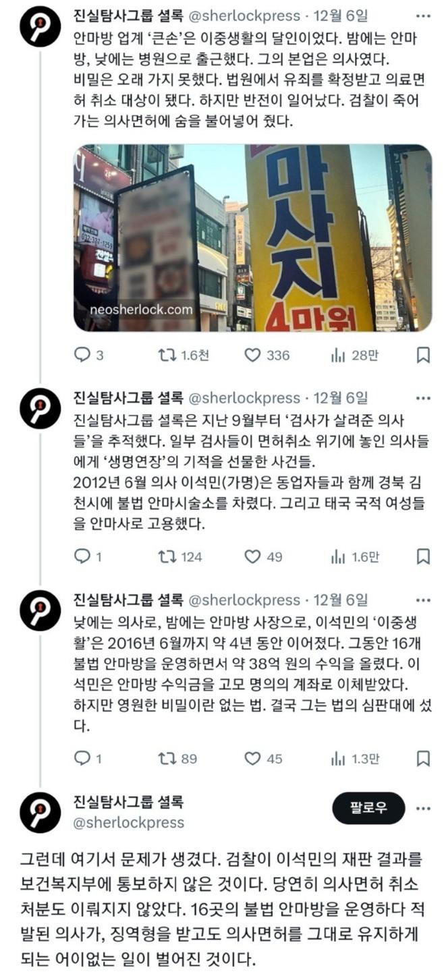
Task: Bookmark the first tweet with massage sign photo
Action: click(x=423, y=355)
